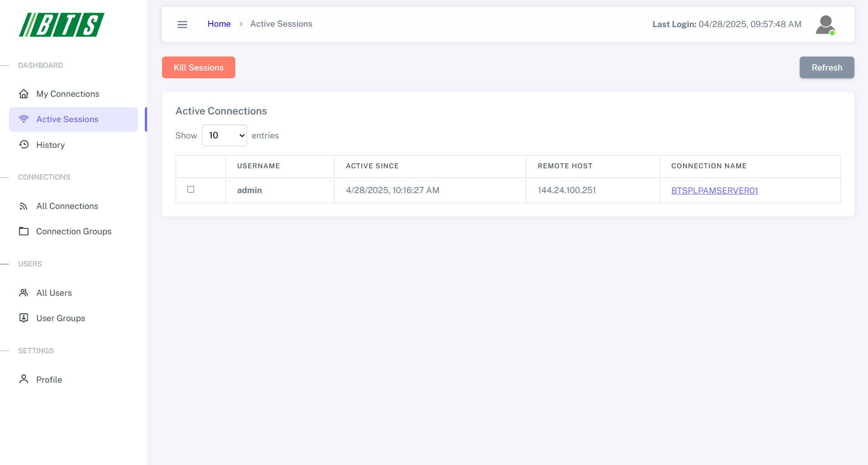868x465 pixels.
Task: Open the user avatar profile icon
Action: (x=825, y=24)
